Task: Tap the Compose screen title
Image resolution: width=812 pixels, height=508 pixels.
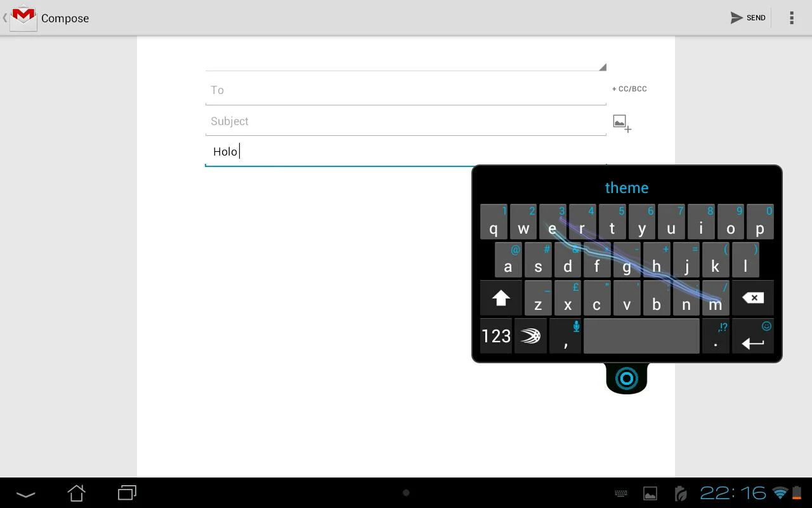Action: (65, 18)
